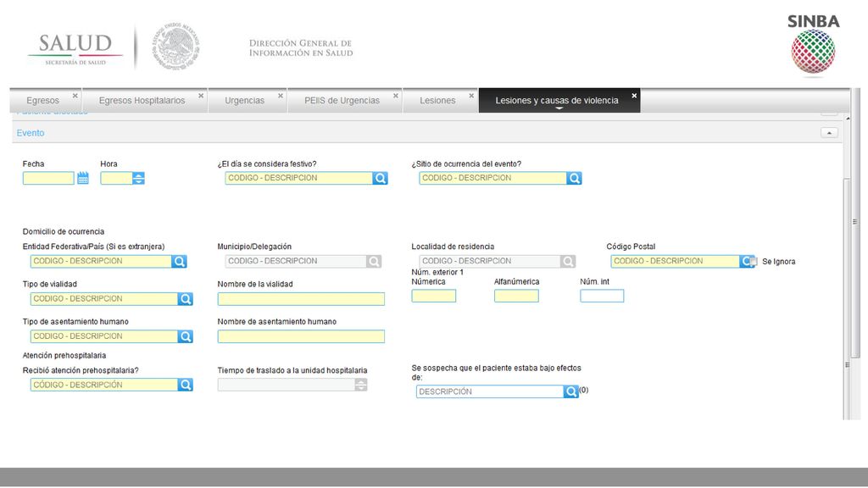This screenshot has width=868, height=488.
Task: Close Lesiones y causas de violencia tab
Action: [x=634, y=96]
